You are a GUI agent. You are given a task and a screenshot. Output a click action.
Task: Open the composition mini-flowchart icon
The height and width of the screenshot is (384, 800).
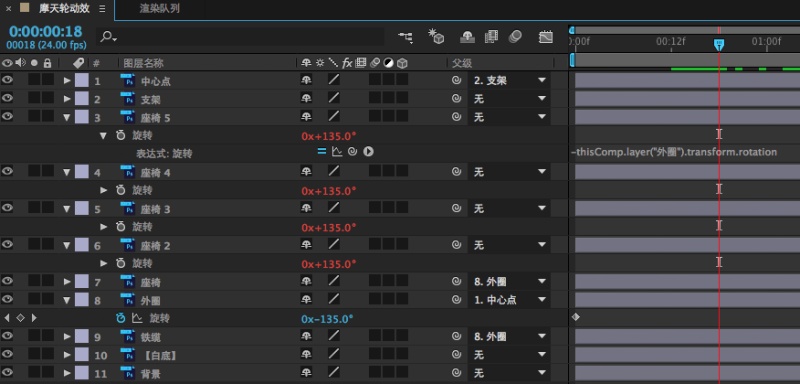point(406,37)
